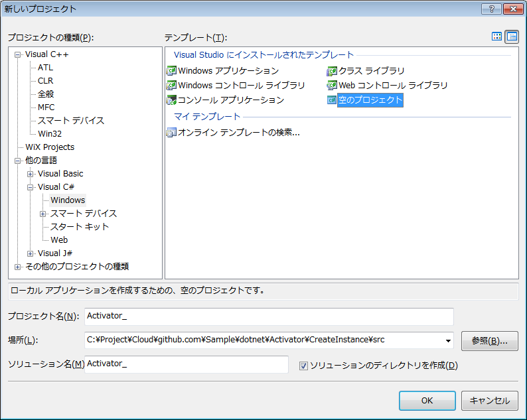
Task: Select the 空のプロジェクト template icon
Action: 332,100
